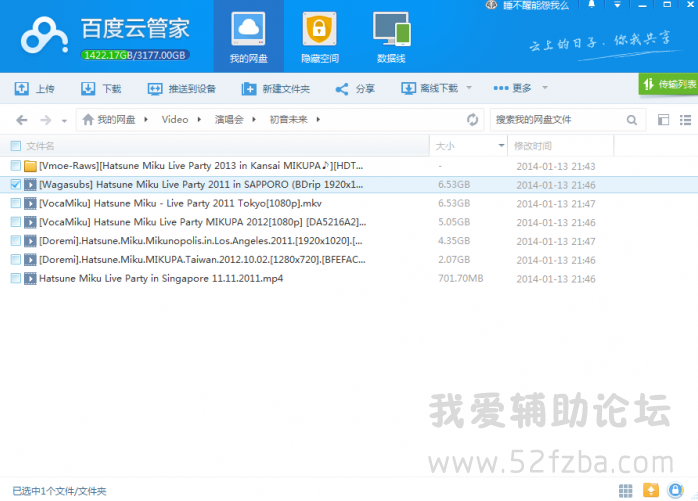
Task: Check the Doremi Los Angeles checkbox
Action: pyautogui.click(x=16, y=241)
